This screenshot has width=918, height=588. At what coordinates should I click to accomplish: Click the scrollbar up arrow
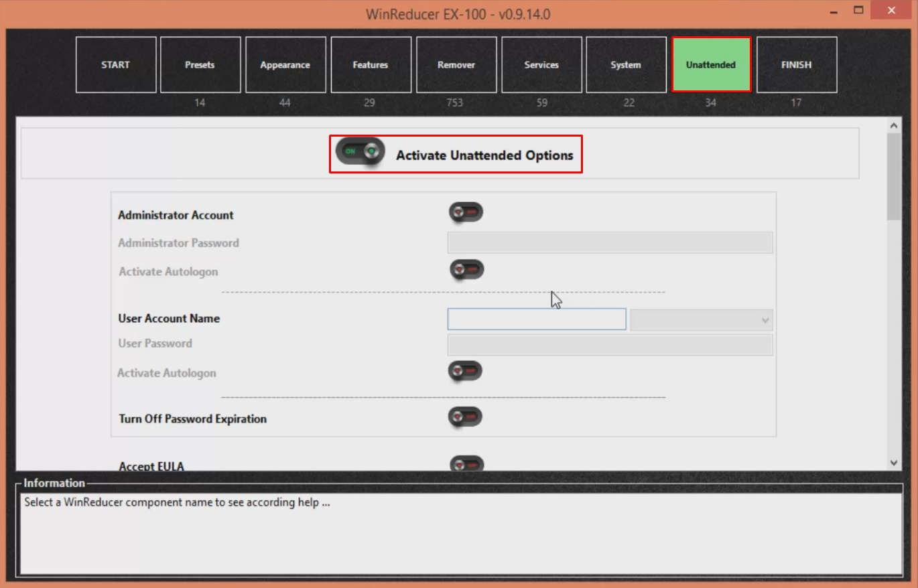[894, 125]
